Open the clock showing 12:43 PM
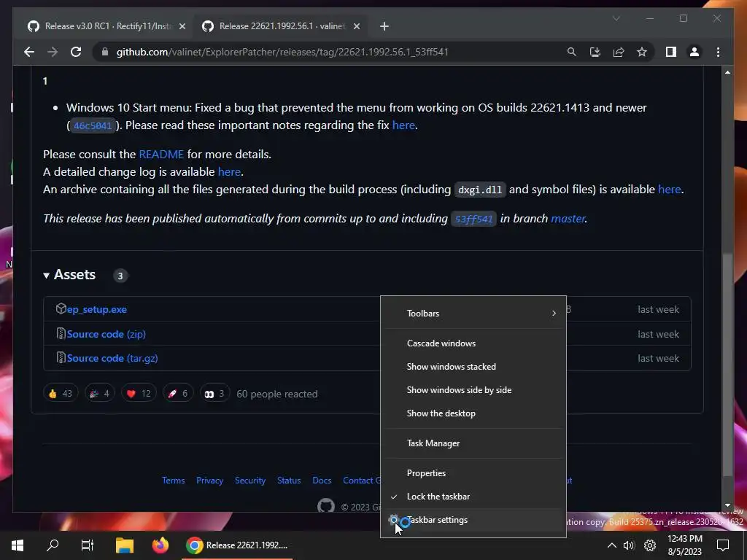This screenshot has width=747, height=560. (684, 545)
